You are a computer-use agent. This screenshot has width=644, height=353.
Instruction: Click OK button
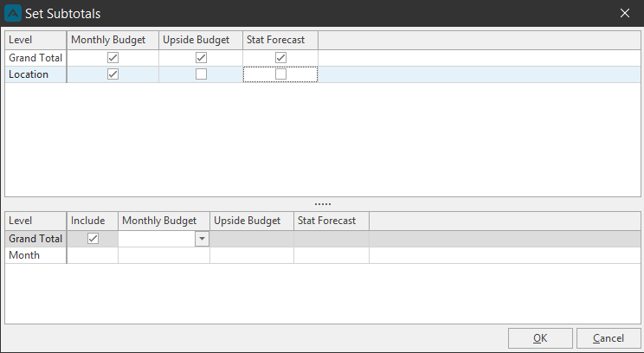coord(540,338)
